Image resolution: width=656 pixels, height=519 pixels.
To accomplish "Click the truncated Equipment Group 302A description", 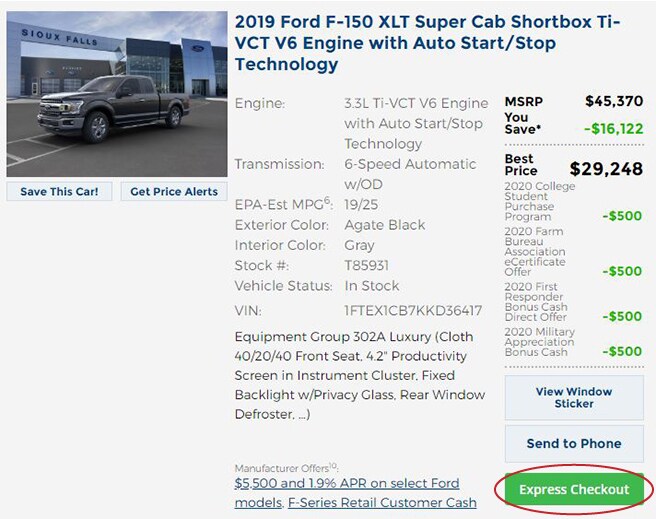I will tap(360, 376).
